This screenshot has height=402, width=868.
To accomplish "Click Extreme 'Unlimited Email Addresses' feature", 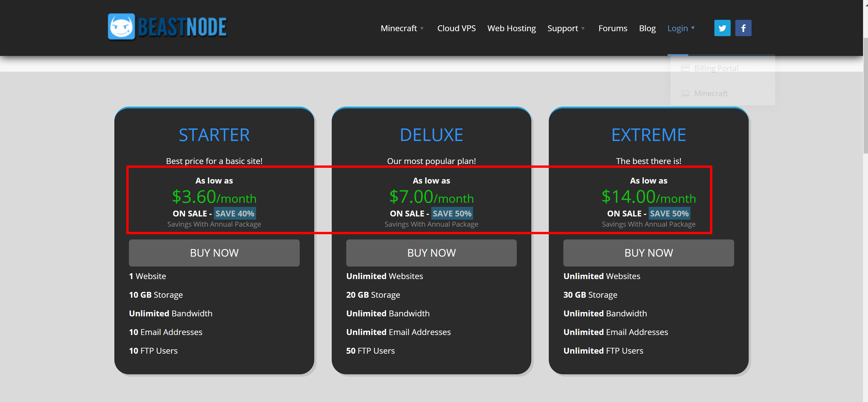I will coord(616,332).
